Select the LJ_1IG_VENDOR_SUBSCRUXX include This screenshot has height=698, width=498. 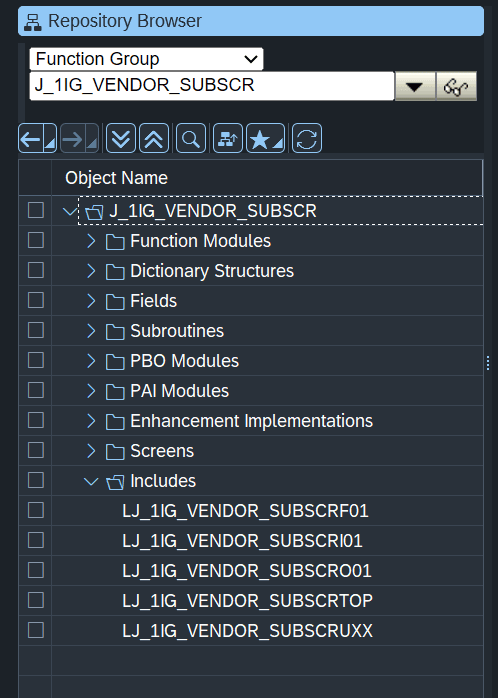247,631
